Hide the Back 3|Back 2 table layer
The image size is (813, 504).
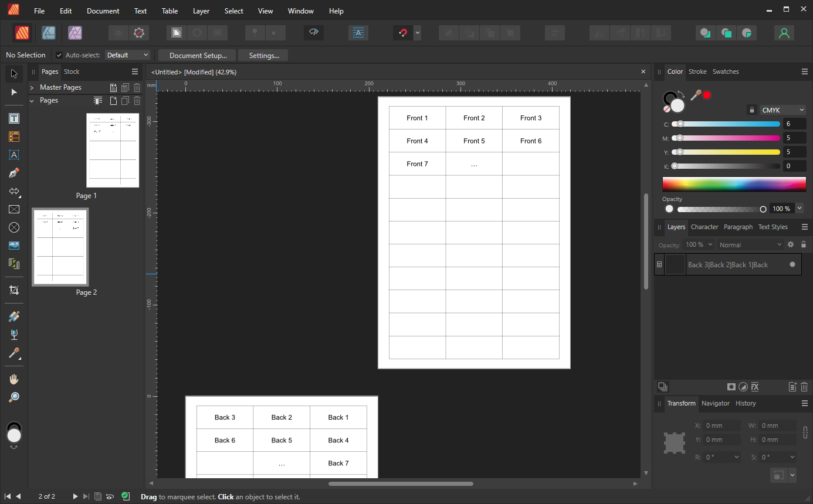pos(792,264)
